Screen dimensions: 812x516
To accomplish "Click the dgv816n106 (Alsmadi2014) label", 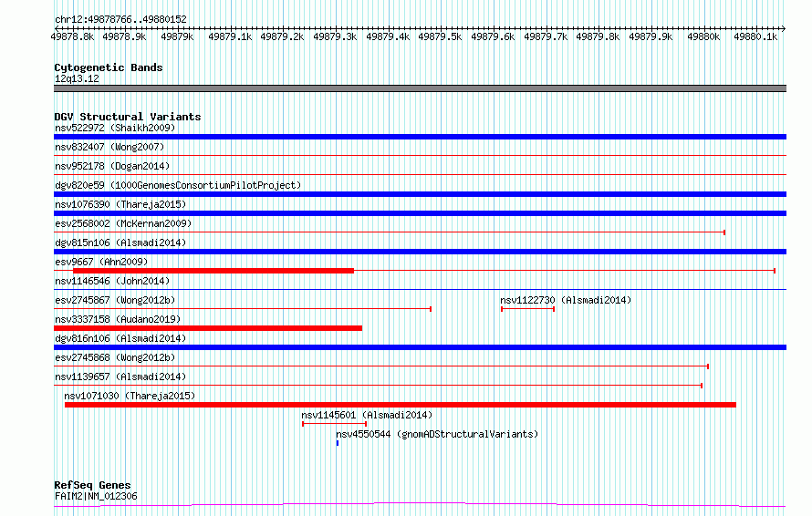I will click(120, 338).
